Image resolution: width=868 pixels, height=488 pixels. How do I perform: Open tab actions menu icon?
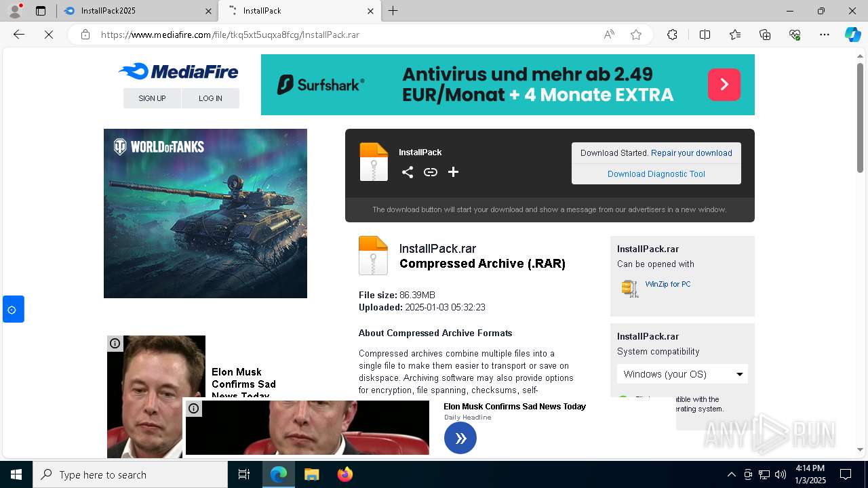pyautogui.click(x=41, y=11)
